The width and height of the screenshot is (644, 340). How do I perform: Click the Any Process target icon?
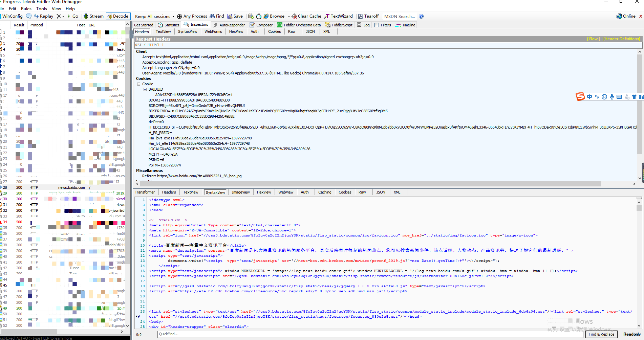click(179, 16)
